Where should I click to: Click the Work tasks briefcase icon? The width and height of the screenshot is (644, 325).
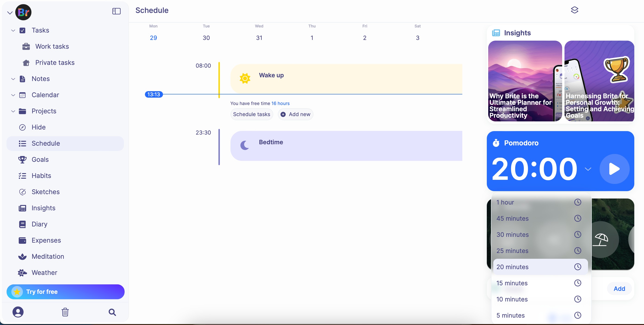click(x=26, y=46)
